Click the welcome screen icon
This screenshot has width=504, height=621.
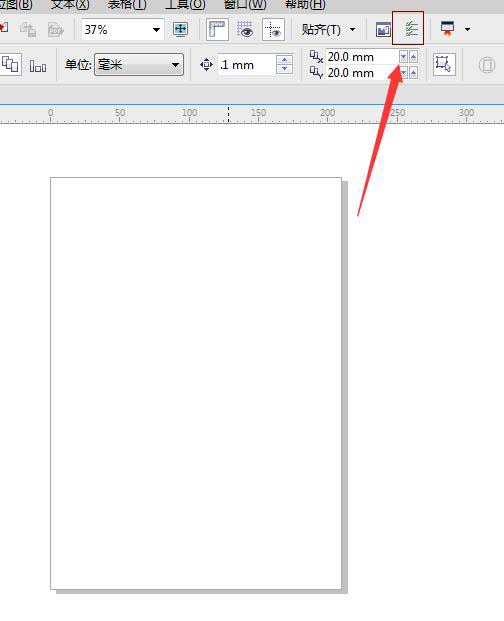pyautogui.click(x=383, y=30)
